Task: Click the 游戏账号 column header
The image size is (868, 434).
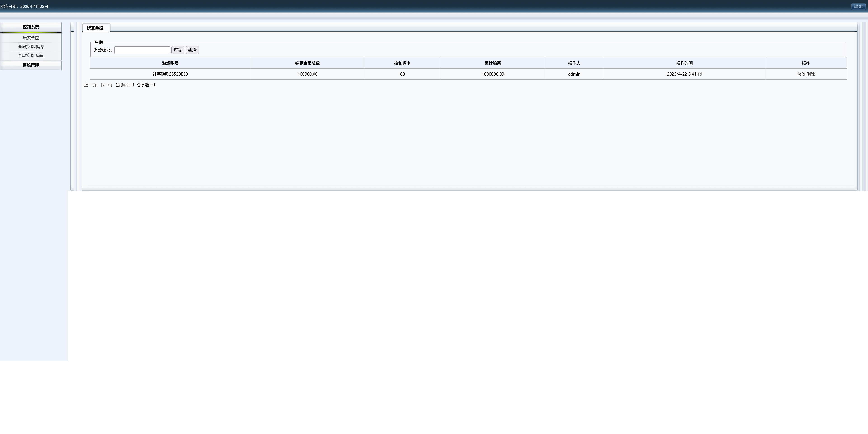Action: coord(170,63)
